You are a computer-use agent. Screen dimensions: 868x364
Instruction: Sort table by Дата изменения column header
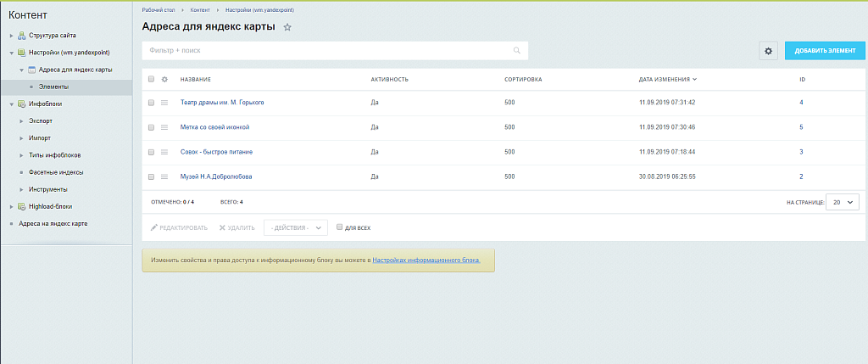tap(665, 79)
